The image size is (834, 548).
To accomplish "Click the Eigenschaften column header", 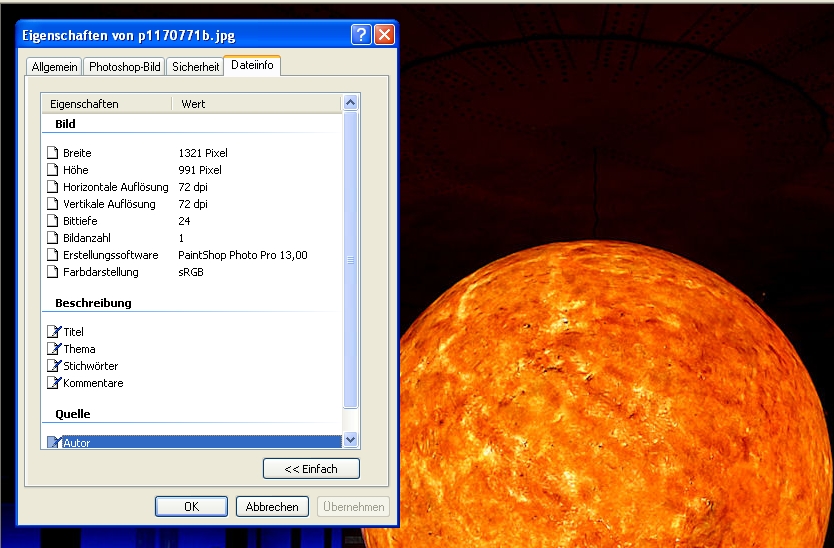I will pos(106,104).
